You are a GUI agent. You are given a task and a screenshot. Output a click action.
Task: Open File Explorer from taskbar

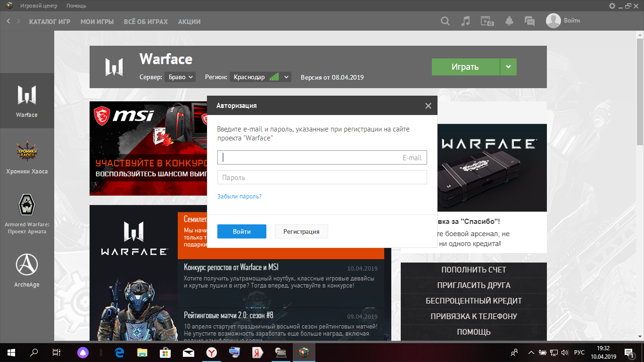click(x=142, y=352)
